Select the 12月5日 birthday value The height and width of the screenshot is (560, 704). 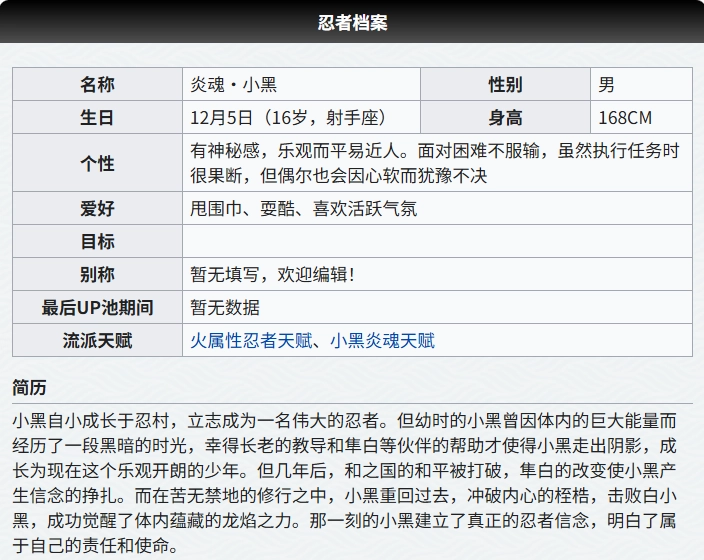(288, 118)
